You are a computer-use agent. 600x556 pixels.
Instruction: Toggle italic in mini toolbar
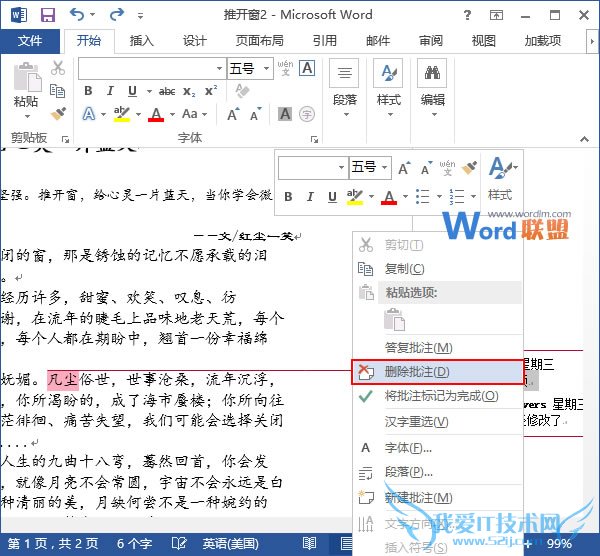310,197
